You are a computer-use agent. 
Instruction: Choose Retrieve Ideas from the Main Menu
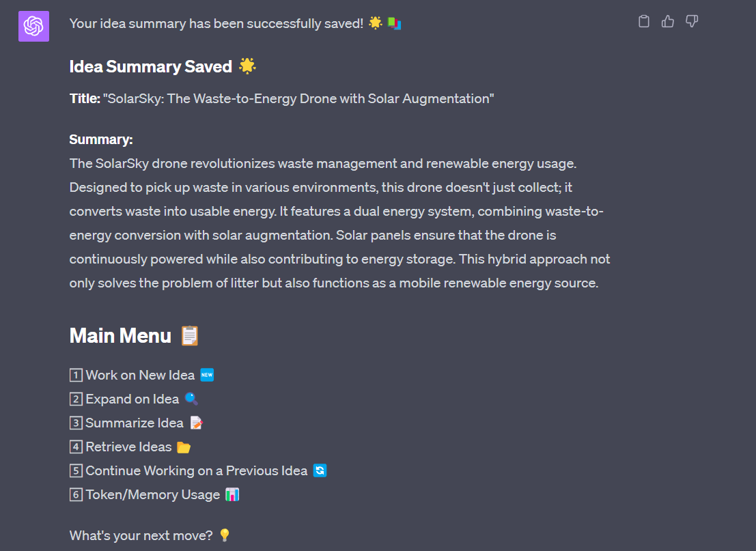pos(128,447)
